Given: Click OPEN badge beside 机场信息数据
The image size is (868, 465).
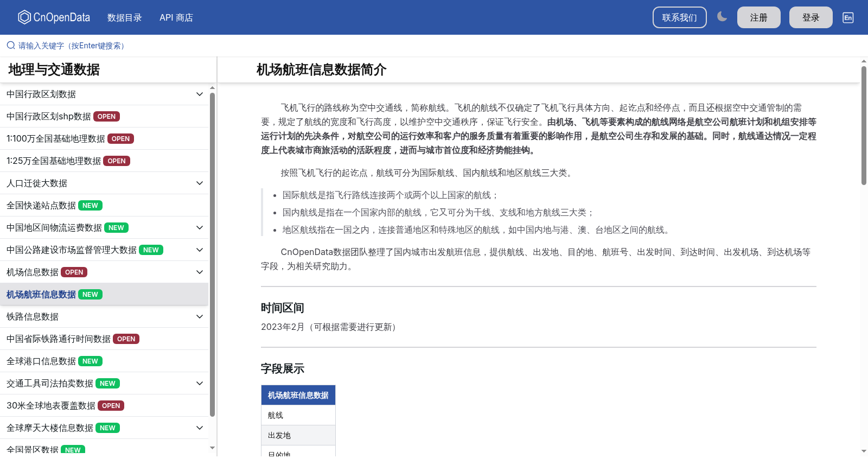Looking at the screenshot, I should coord(74,272).
